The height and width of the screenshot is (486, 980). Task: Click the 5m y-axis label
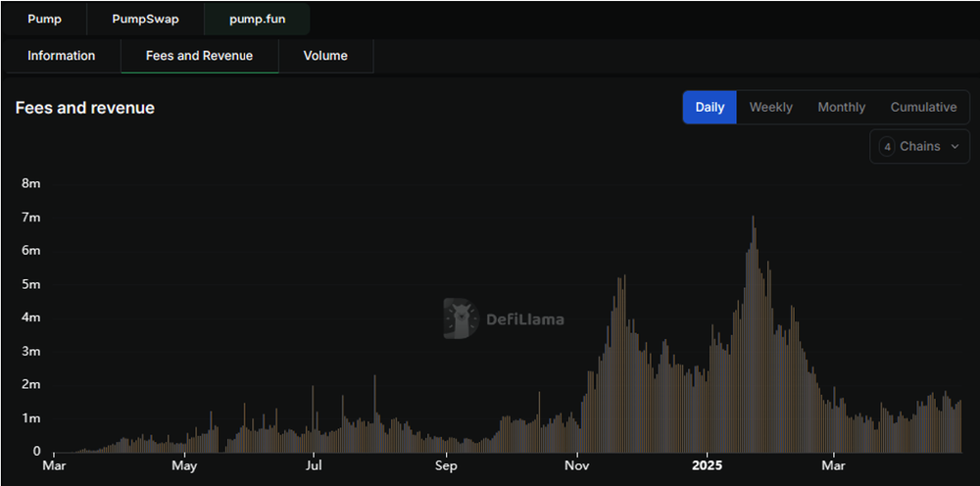(31, 284)
